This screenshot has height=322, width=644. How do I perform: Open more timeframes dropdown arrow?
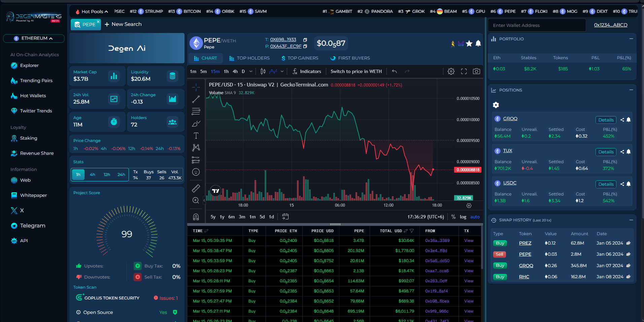pos(251,71)
